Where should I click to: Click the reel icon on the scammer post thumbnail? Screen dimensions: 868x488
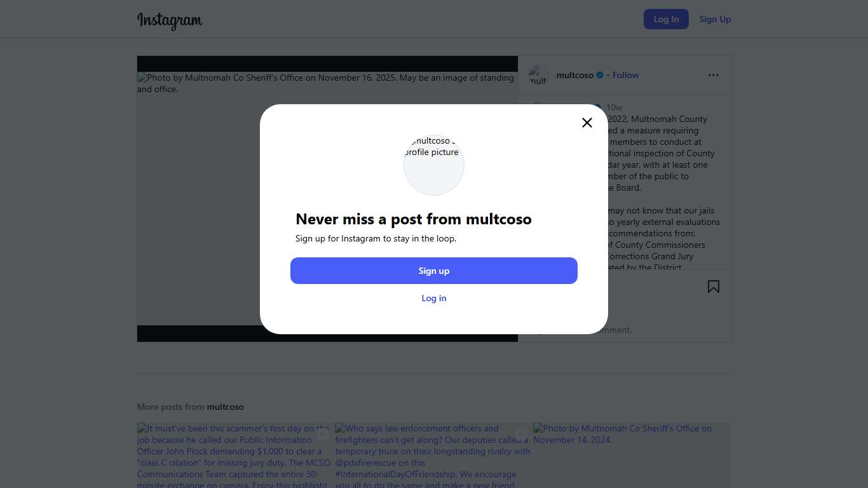[x=323, y=435]
